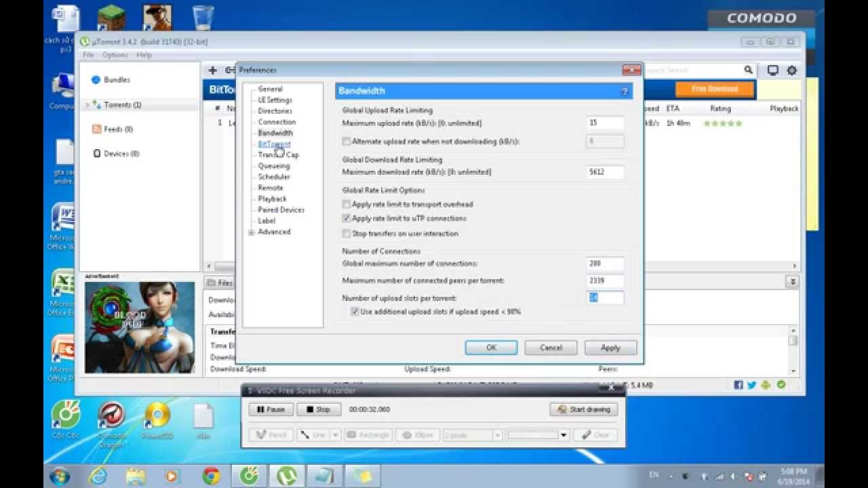Click the game advertisement thumbnail
Viewport: 868px width, 488px height.
coord(139,327)
